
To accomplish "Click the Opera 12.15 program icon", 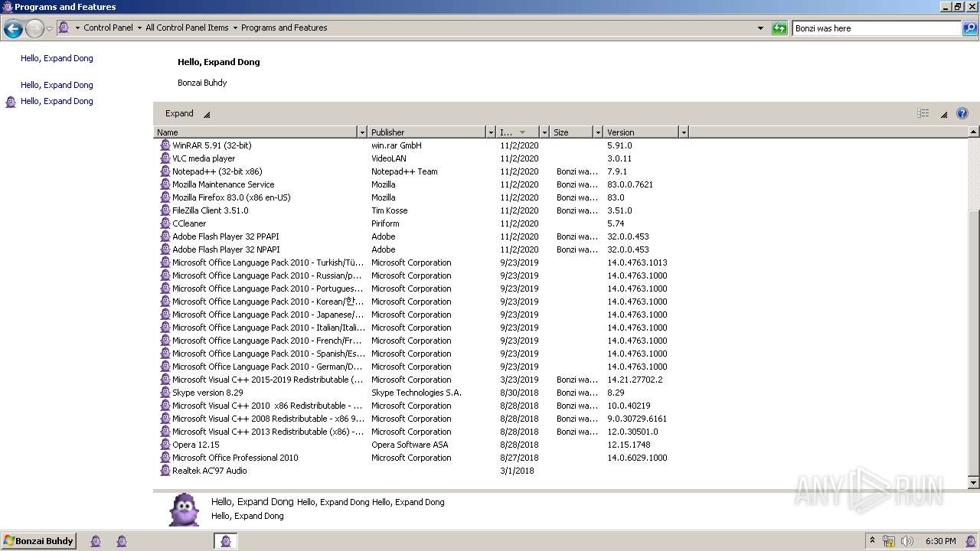I will [165, 445].
